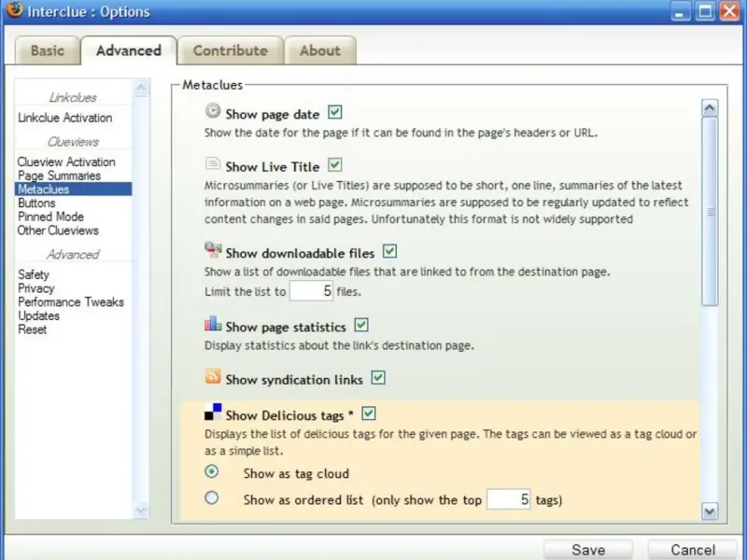747x560 pixels.
Task: Select the Safety sidebar entry
Action: pos(34,274)
